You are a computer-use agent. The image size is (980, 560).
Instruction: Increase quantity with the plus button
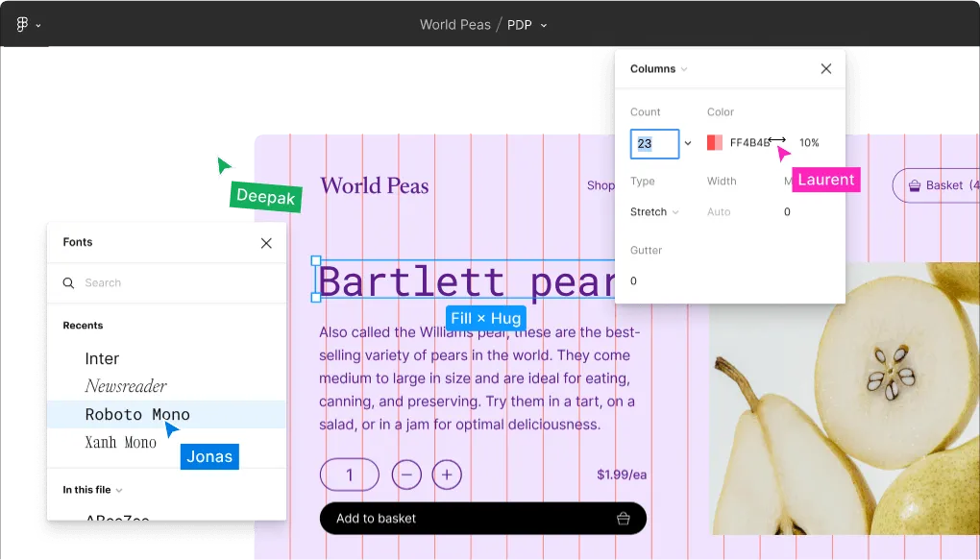click(447, 475)
